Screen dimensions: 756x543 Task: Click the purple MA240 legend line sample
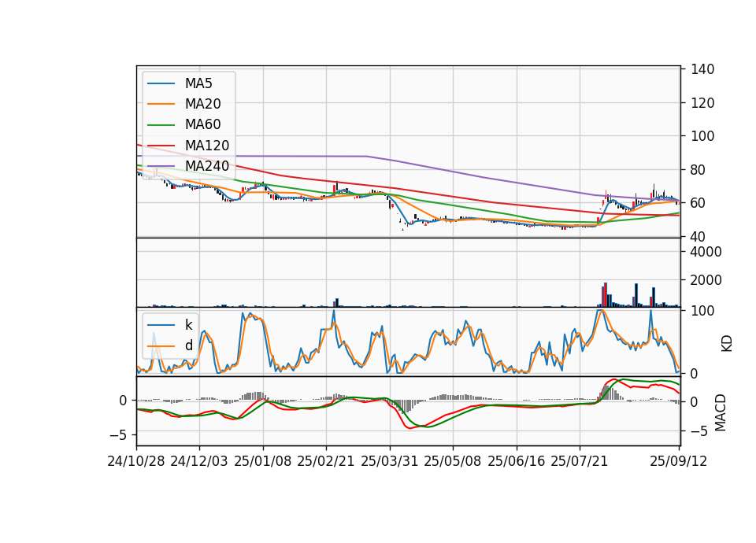161,166
